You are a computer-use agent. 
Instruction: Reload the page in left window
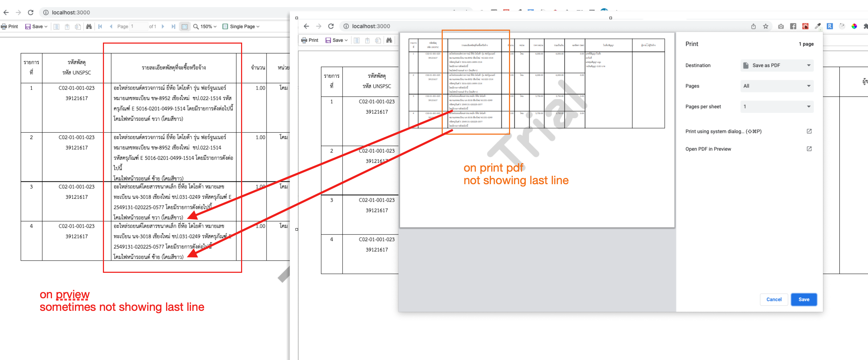click(x=31, y=13)
